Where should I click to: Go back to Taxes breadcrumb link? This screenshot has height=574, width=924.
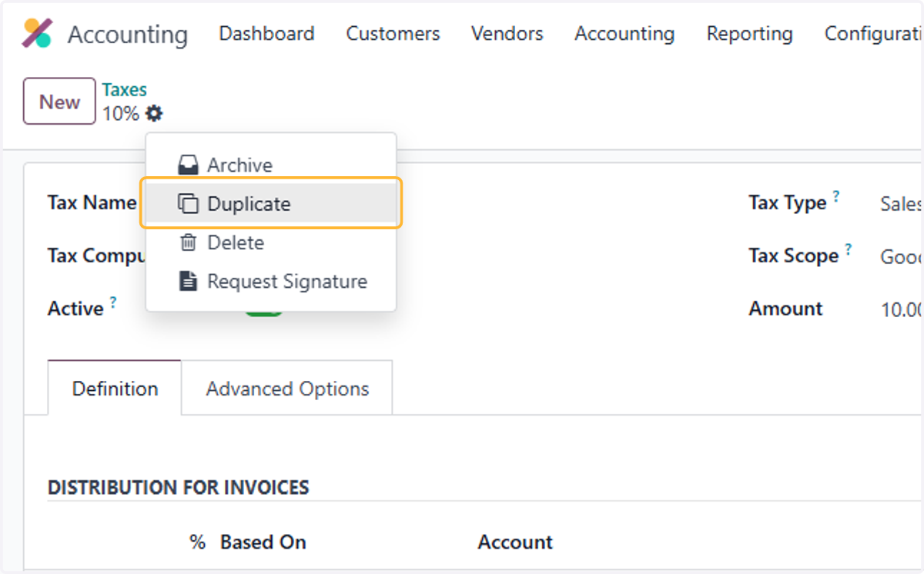coord(125,90)
